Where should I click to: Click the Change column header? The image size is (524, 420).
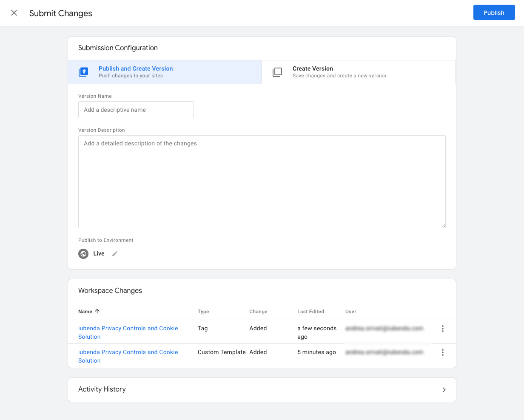(x=258, y=312)
